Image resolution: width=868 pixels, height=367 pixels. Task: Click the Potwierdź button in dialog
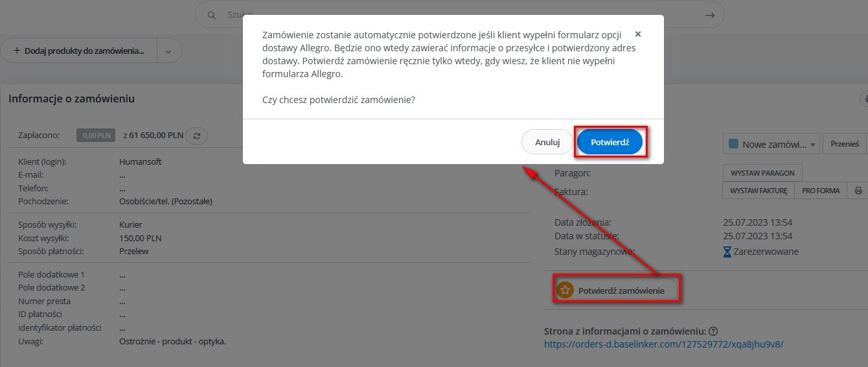pyautogui.click(x=610, y=142)
